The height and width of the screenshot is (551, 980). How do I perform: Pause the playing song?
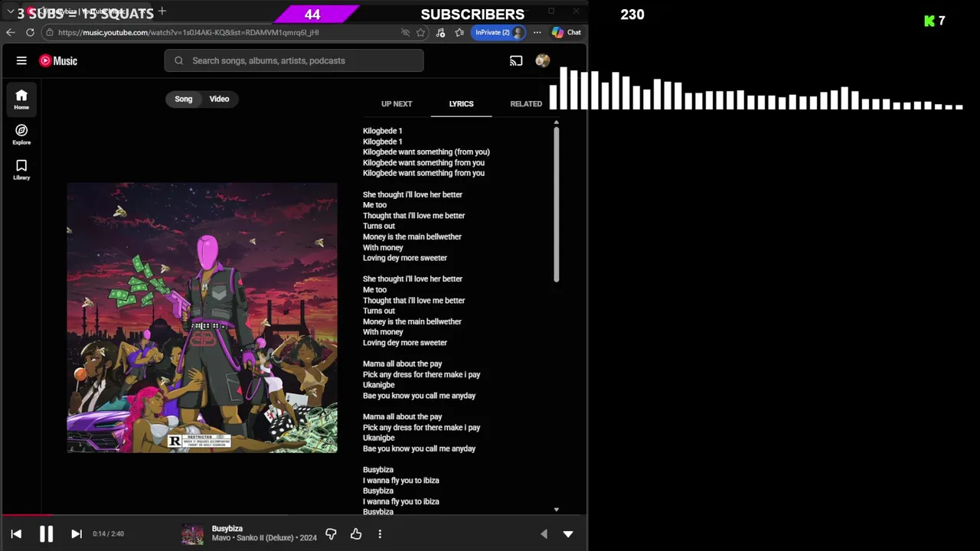(46, 534)
